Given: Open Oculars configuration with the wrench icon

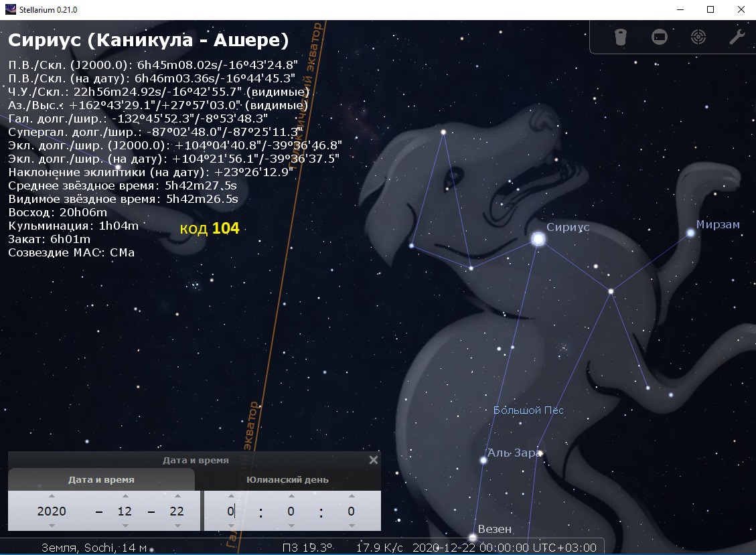Looking at the screenshot, I should [737, 37].
